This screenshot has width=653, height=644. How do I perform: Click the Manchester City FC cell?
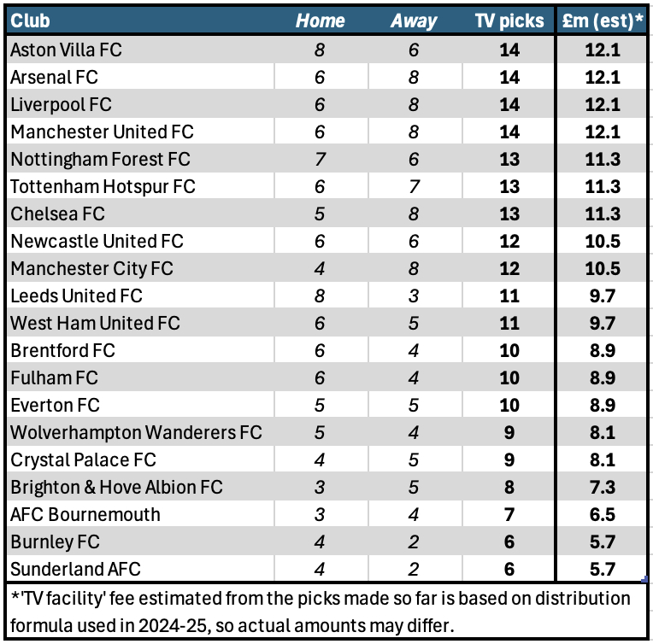pos(91,268)
